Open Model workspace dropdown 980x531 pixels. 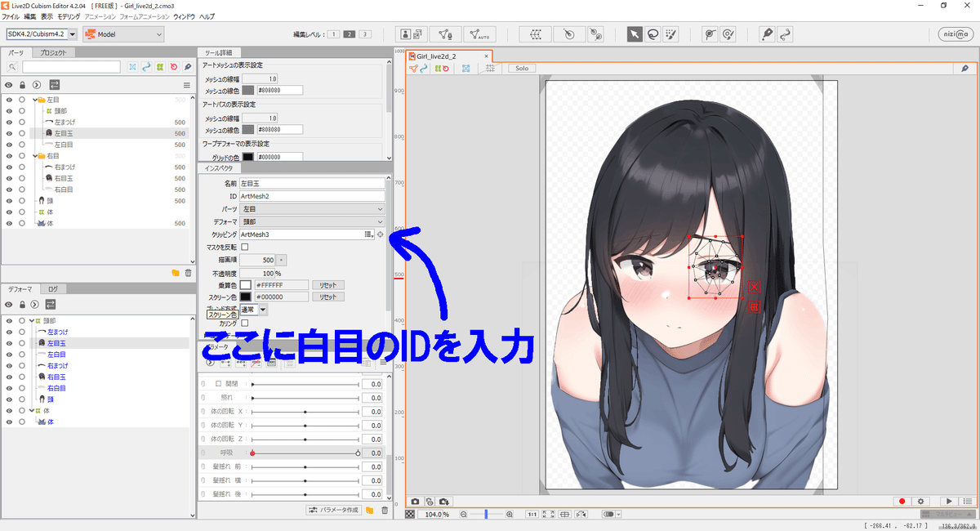[123, 34]
